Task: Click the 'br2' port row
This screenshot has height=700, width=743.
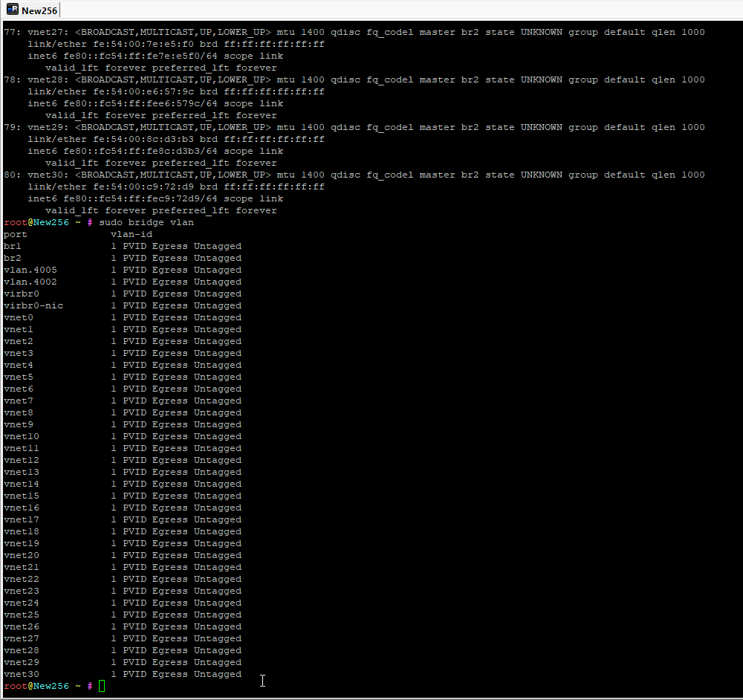Action: pyautogui.click(x=123, y=258)
